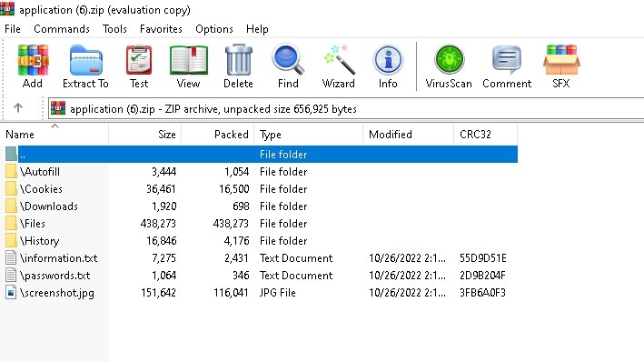This screenshot has height=362, width=644.
Task: Run the Test archive tool
Action: [x=139, y=60]
